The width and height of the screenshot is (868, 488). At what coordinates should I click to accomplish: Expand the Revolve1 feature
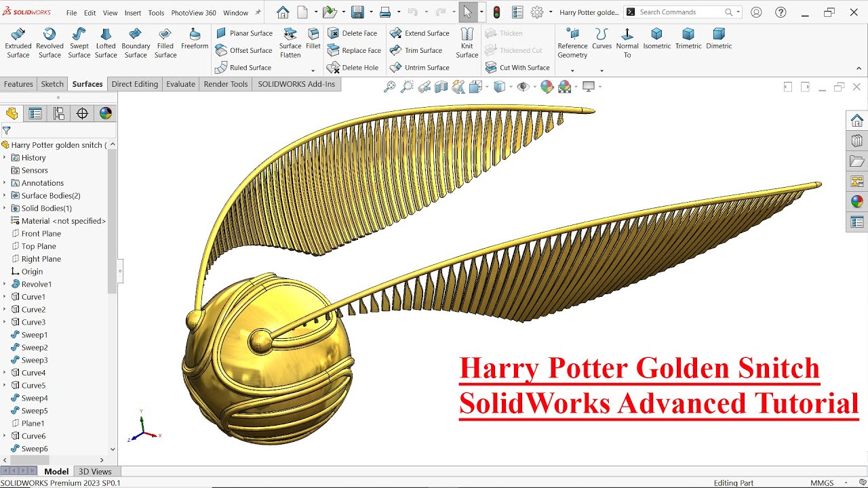click(4, 284)
